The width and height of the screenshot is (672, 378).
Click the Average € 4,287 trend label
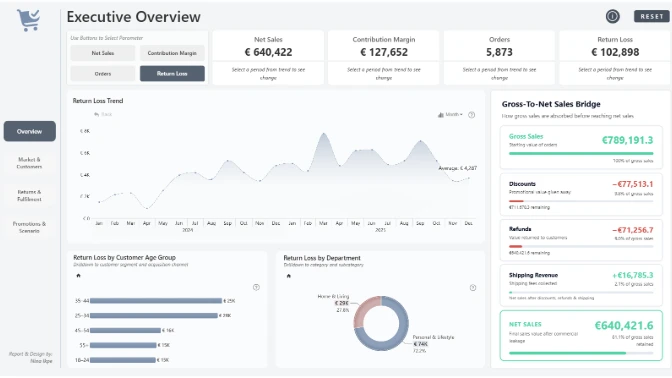click(458, 168)
